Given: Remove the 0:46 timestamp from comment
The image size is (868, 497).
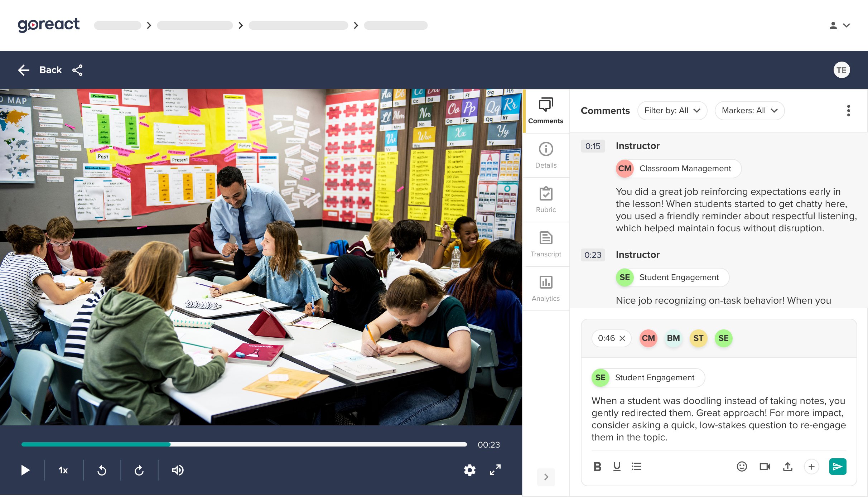Looking at the screenshot, I should (x=622, y=338).
